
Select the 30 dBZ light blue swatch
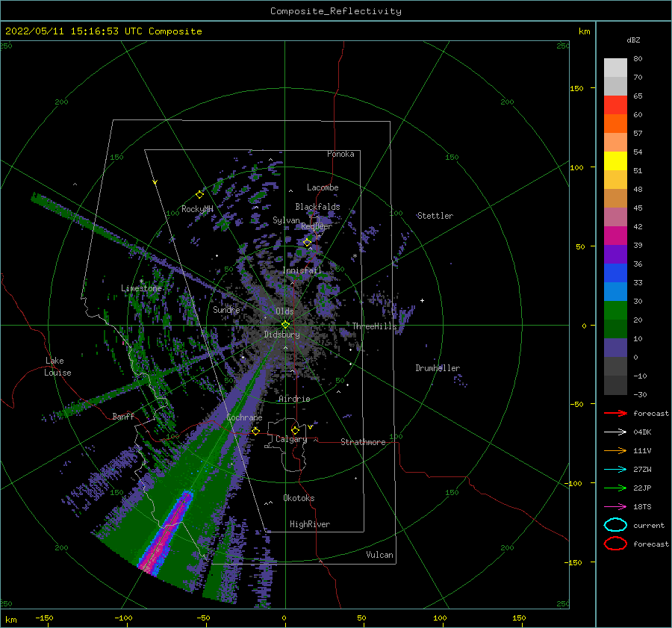tap(615, 291)
